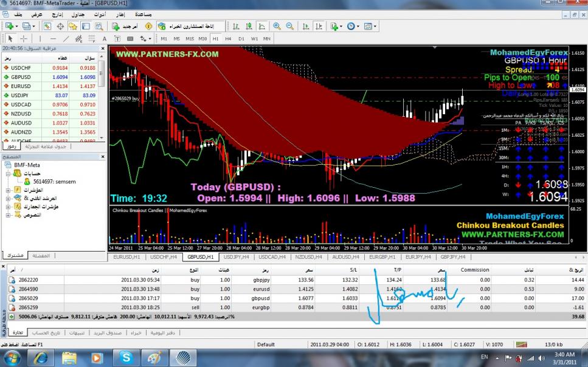Click the S/L column header in terminal
The width and height of the screenshot is (588, 367).
351,270
